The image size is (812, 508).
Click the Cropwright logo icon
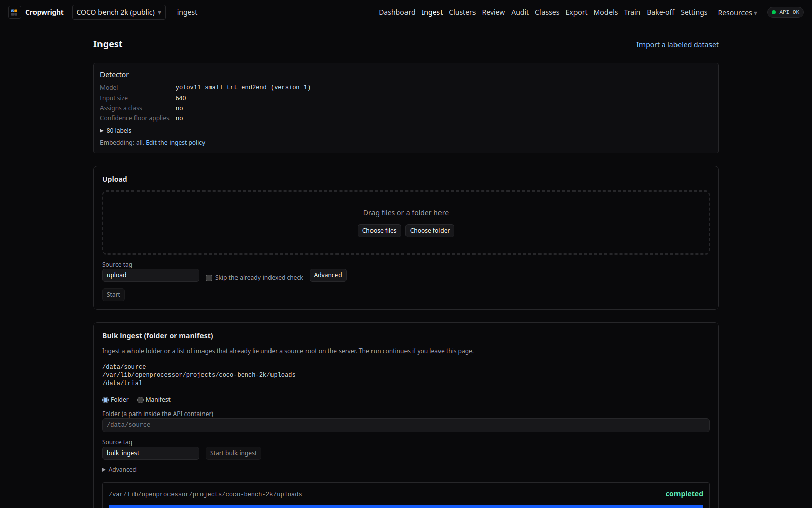pyautogui.click(x=14, y=12)
